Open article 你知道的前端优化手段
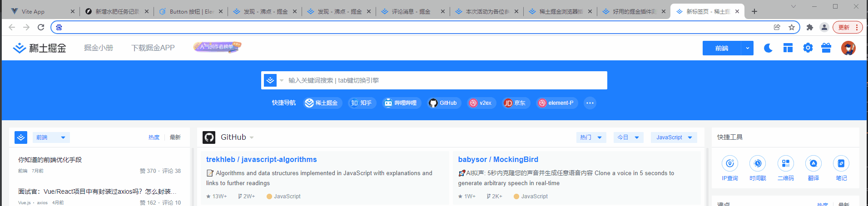The height and width of the screenshot is (206, 868). pyautogui.click(x=50, y=160)
